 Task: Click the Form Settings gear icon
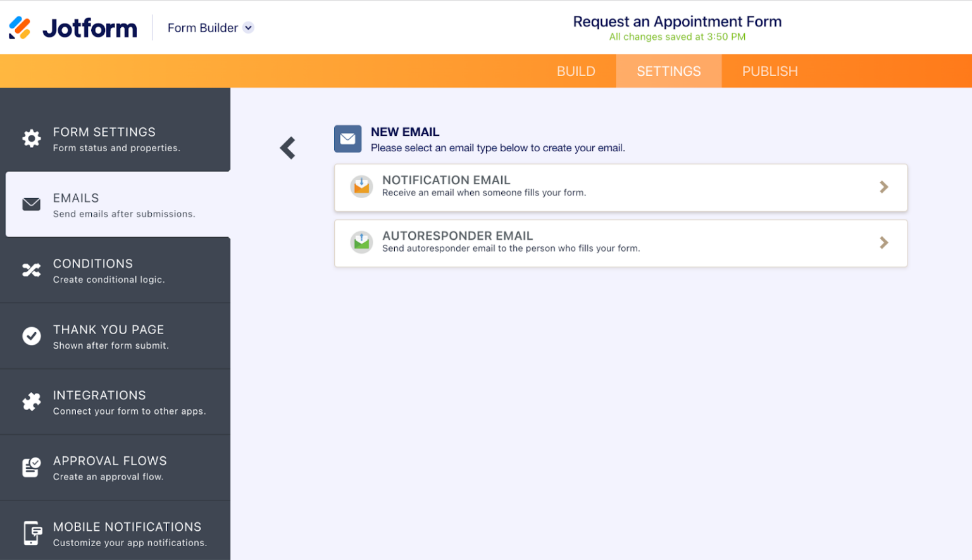point(32,139)
